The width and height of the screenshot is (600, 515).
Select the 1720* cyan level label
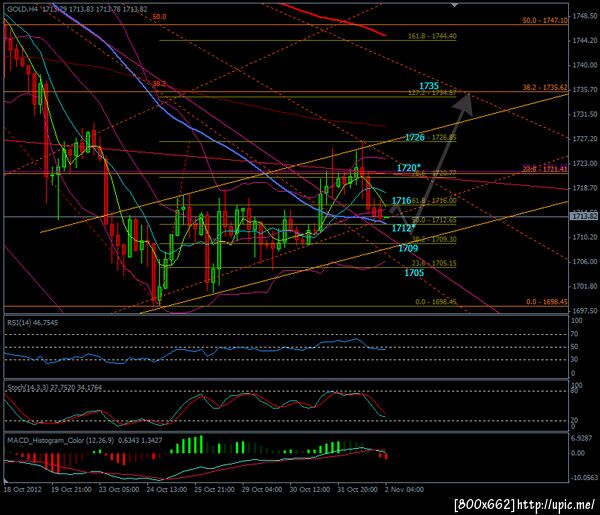pos(408,168)
